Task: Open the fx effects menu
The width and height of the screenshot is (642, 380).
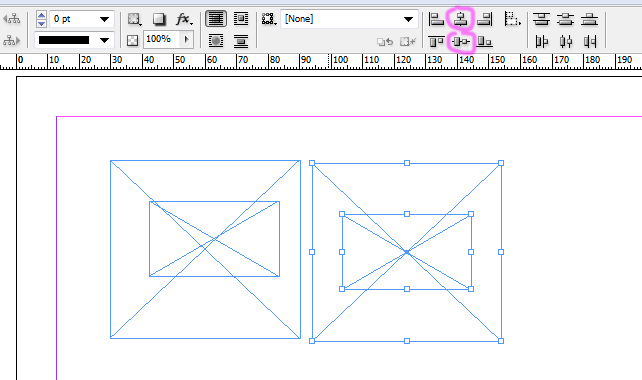Action: 183,19
